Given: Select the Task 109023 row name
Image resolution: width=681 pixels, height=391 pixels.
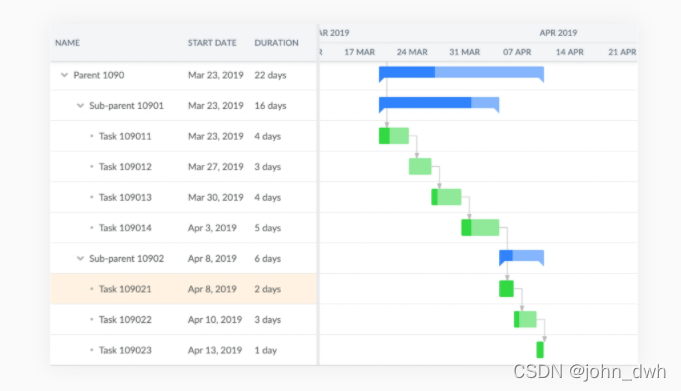Looking at the screenshot, I should [125, 350].
